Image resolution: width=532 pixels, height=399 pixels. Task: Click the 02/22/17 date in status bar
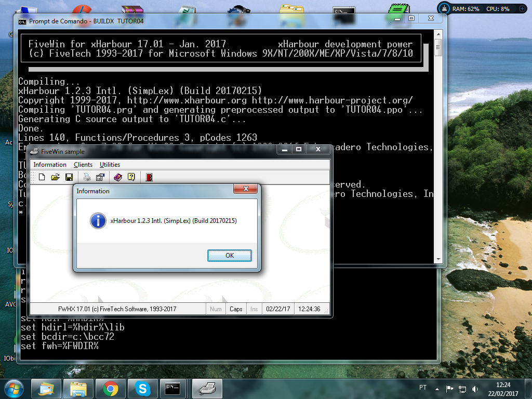coord(278,309)
